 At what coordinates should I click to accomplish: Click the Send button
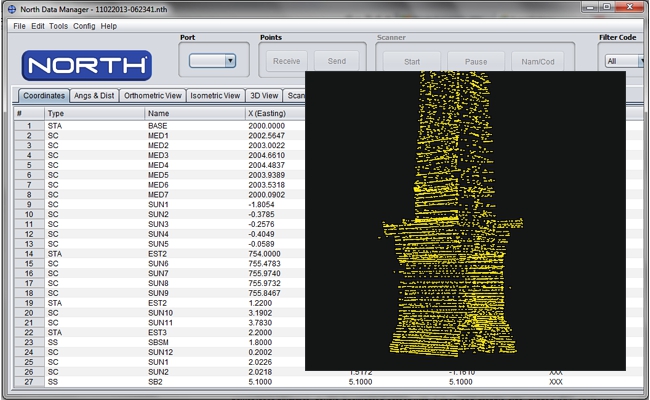pos(337,61)
